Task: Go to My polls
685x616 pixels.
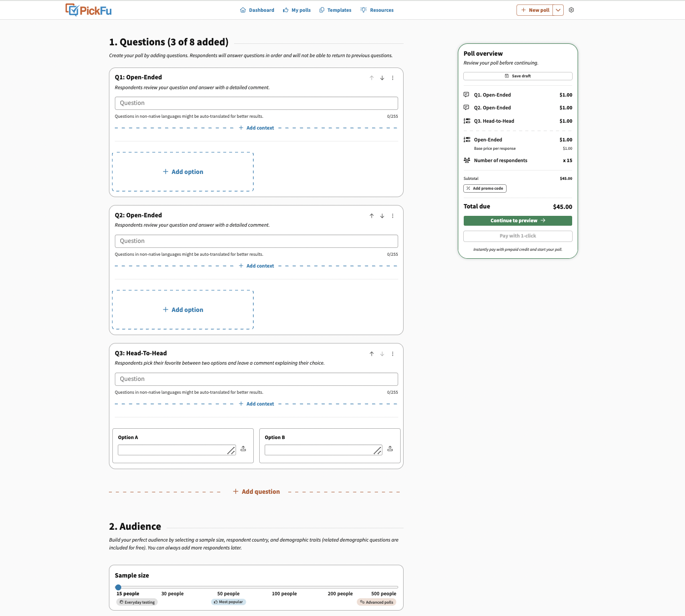Action: click(297, 10)
